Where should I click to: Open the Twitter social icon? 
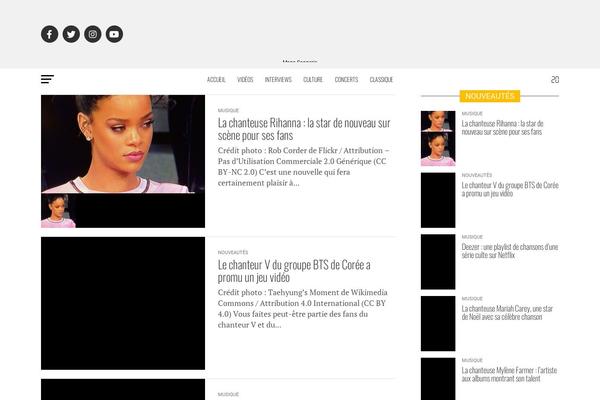click(71, 34)
